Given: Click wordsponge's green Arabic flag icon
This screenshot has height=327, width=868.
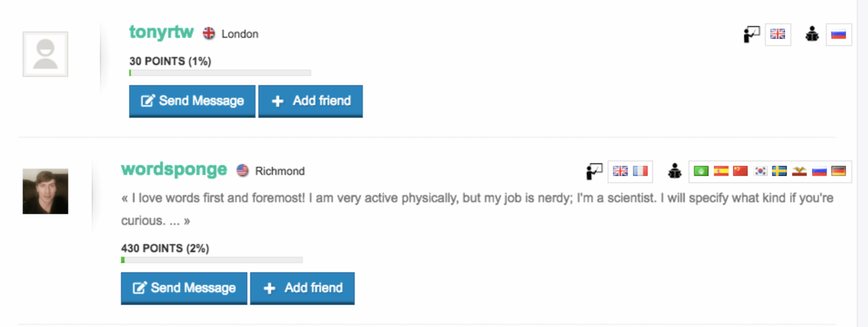Looking at the screenshot, I should [x=701, y=171].
